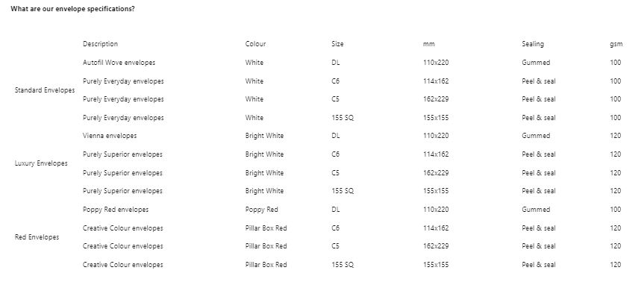The height and width of the screenshot is (282, 644).
Task: Select the 155 SQ size in Luxury Envelopes
Action: [343, 191]
